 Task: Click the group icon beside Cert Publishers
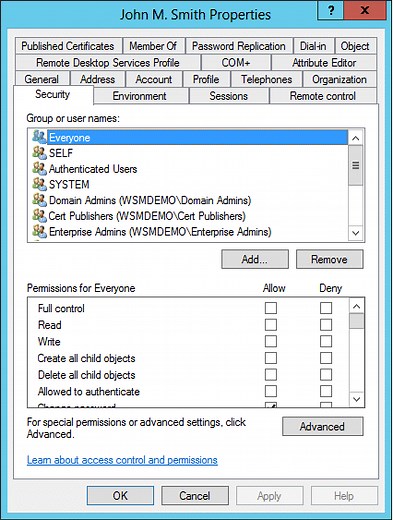39,215
